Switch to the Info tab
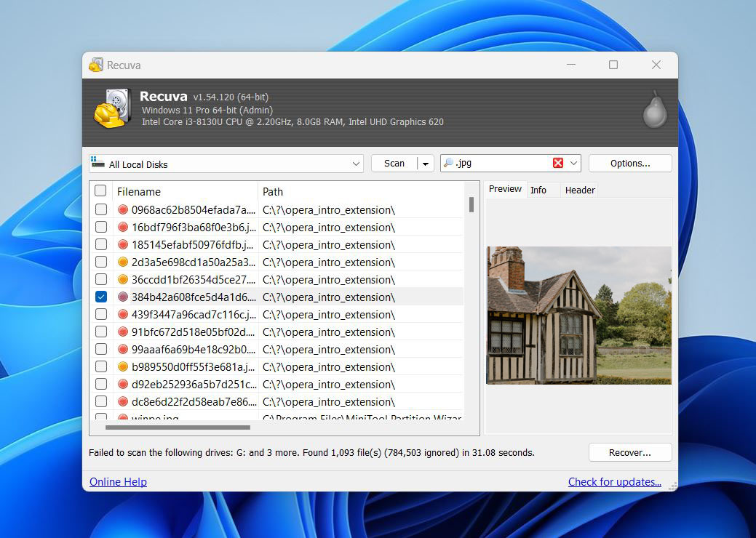 [538, 190]
